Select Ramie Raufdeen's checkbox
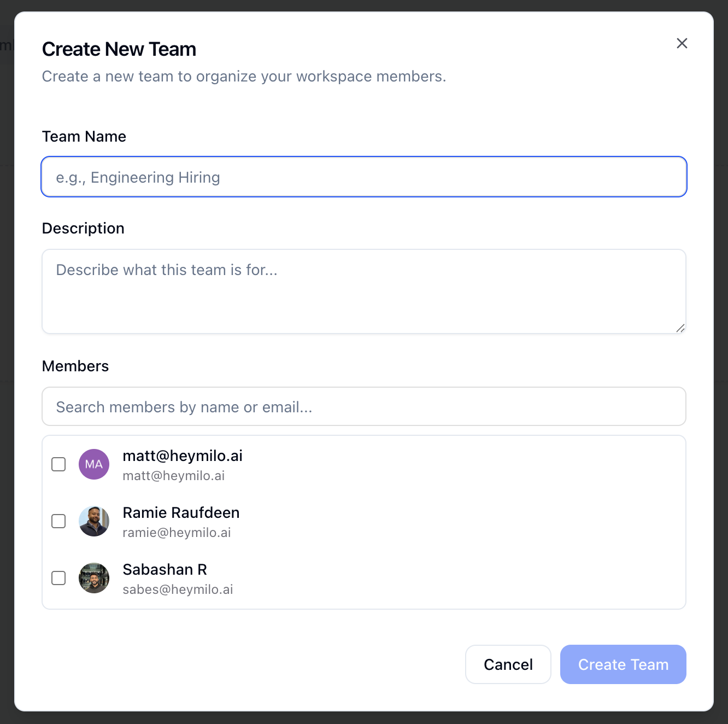 pyautogui.click(x=58, y=521)
